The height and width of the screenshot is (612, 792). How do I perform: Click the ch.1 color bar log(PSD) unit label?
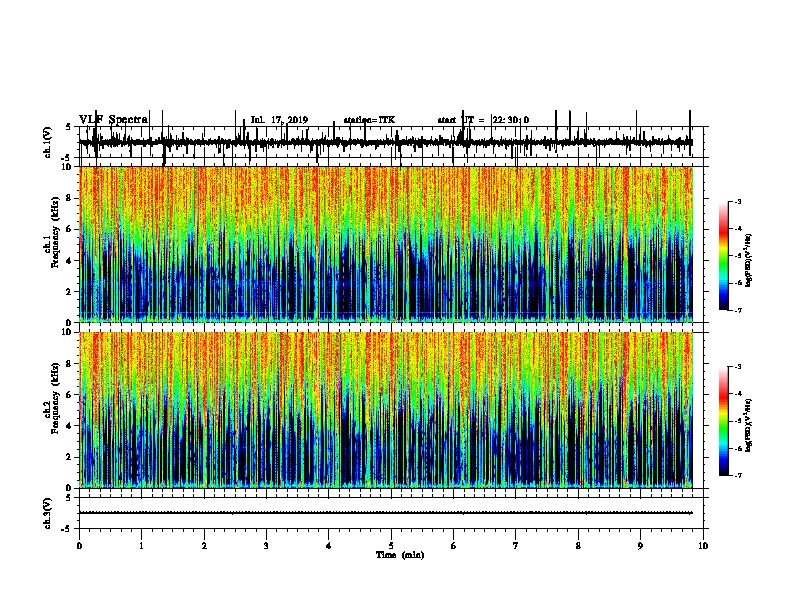(x=749, y=260)
